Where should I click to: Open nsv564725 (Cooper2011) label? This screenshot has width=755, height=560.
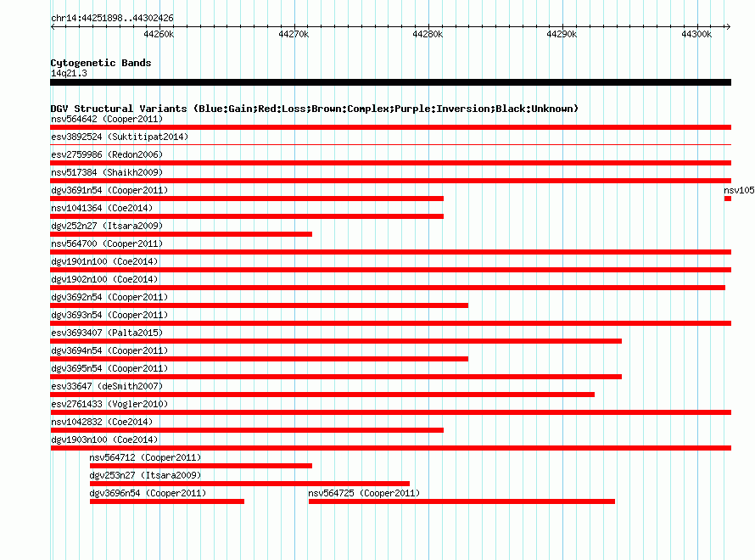[x=364, y=493]
